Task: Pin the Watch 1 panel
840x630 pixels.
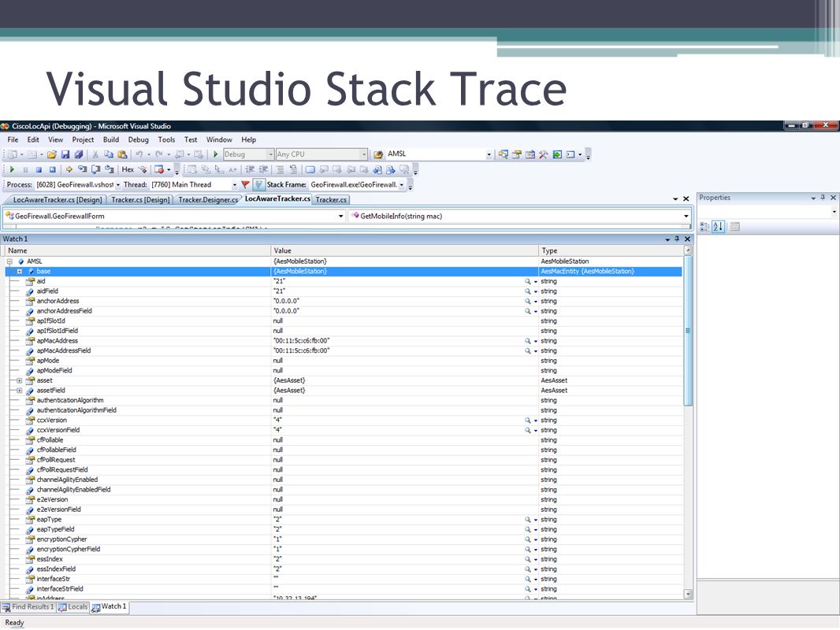Action: pos(677,239)
